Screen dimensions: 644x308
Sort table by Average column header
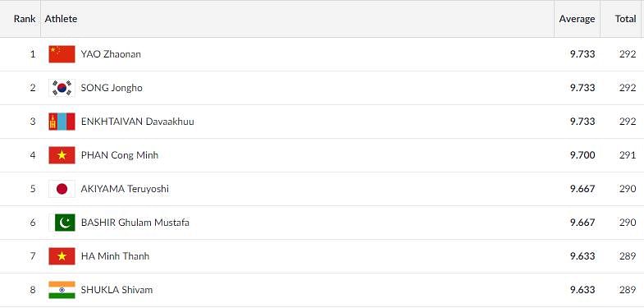[x=577, y=19]
